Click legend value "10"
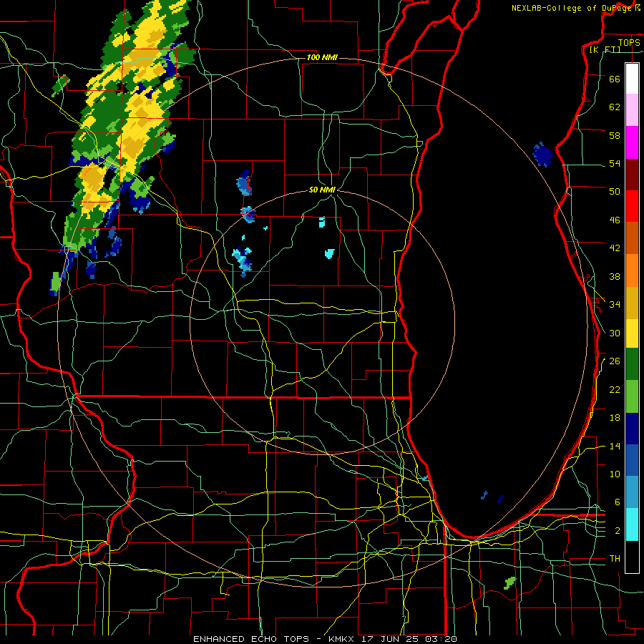The height and width of the screenshot is (644, 644). 615,474
